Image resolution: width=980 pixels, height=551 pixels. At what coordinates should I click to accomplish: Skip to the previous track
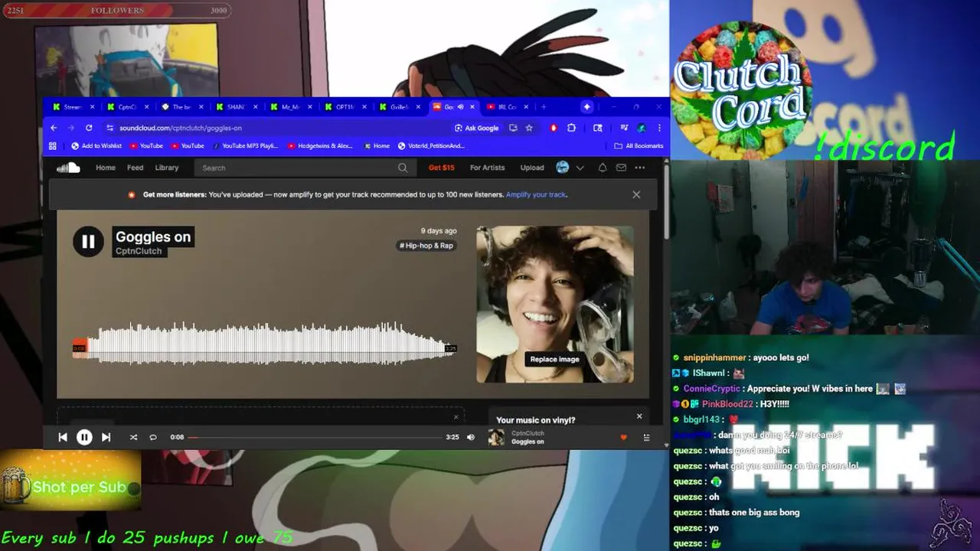(x=63, y=437)
